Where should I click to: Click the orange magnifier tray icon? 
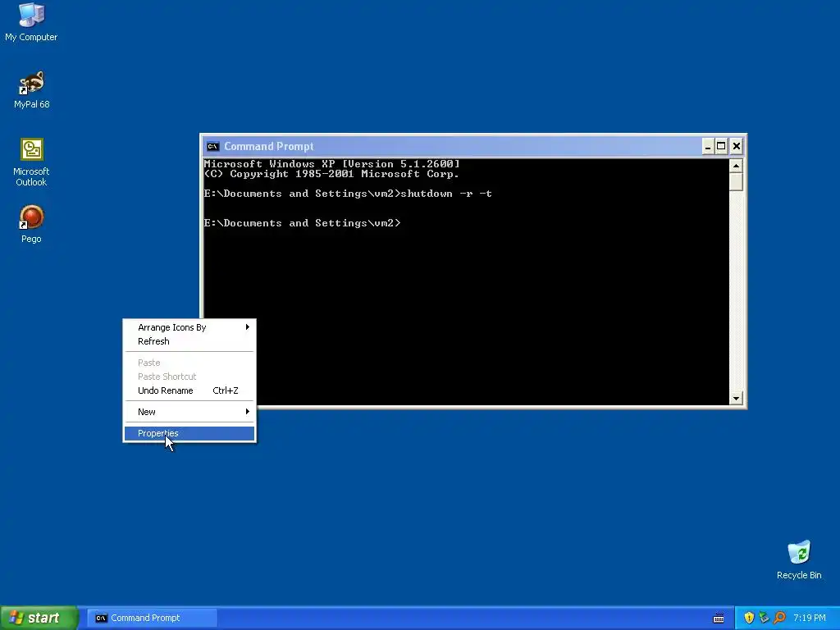click(779, 618)
